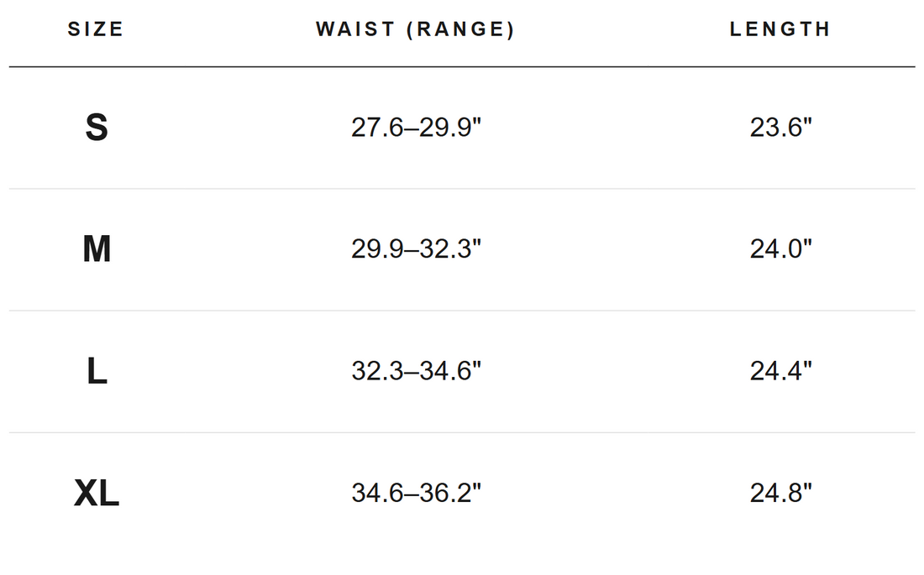924x575 pixels.
Task: Click the 29.9–32.3" waist value
Action: point(416,248)
